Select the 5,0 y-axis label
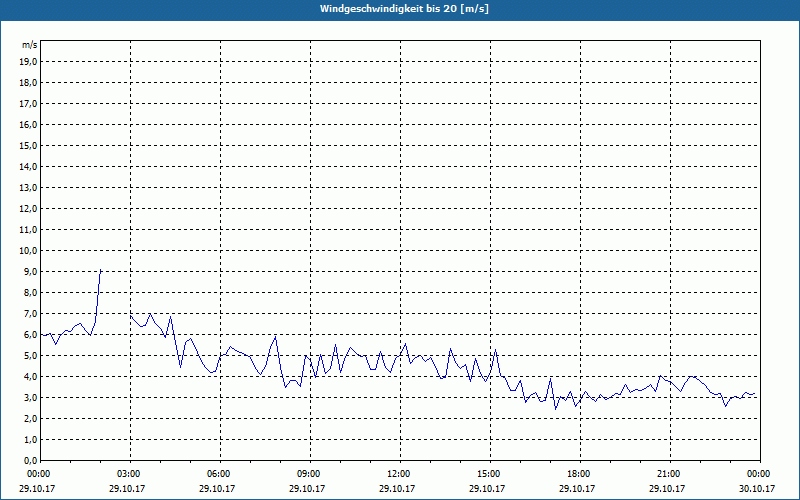The width and height of the screenshot is (800, 500). tap(31, 356)
